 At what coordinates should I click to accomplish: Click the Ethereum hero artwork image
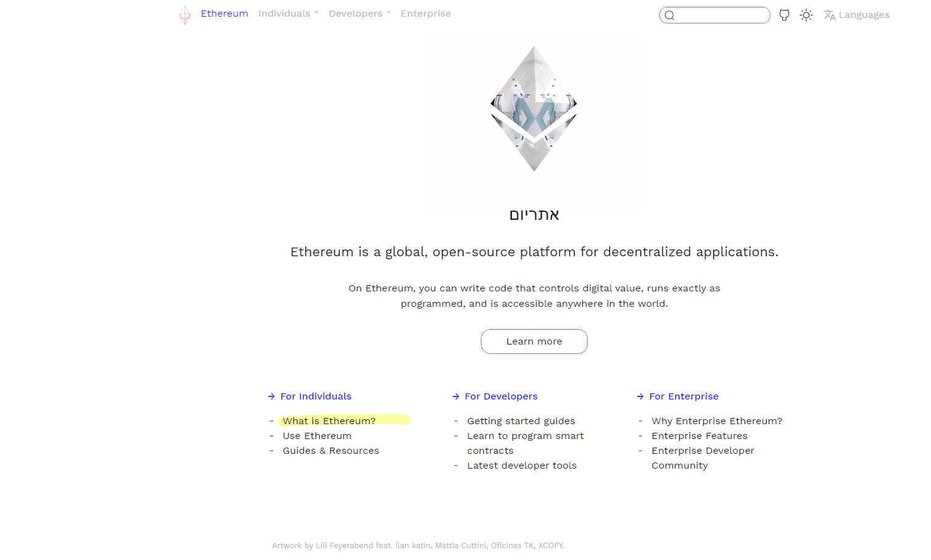pyautogui.click(x=534, y=109)
